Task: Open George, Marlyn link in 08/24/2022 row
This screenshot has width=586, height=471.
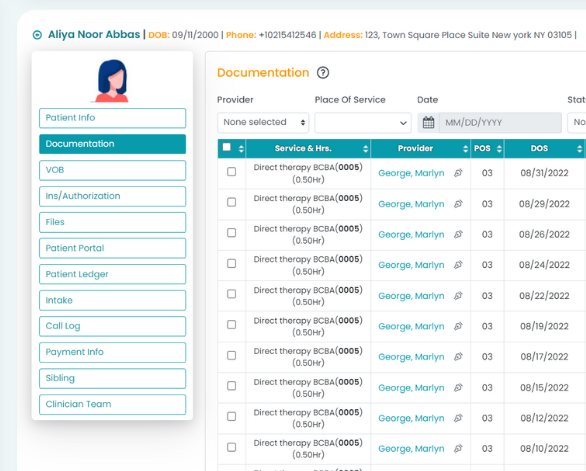Action: [x=411, y=265]
